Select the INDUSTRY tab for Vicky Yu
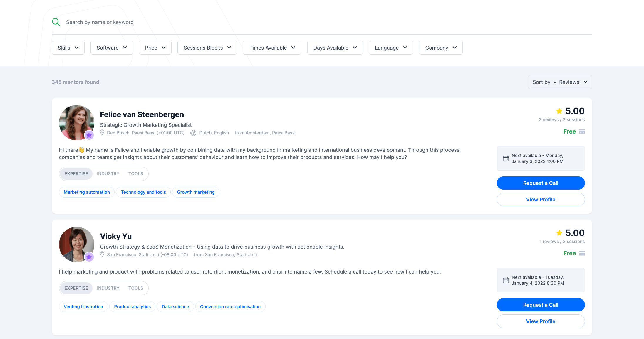This screenshot has width=644, height=339. [x=108, y=288]
